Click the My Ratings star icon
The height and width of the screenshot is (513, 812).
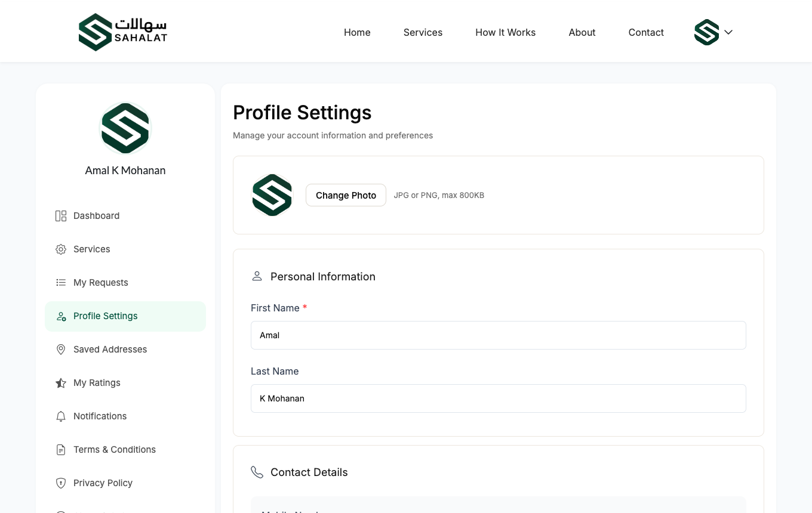[61, 383]
